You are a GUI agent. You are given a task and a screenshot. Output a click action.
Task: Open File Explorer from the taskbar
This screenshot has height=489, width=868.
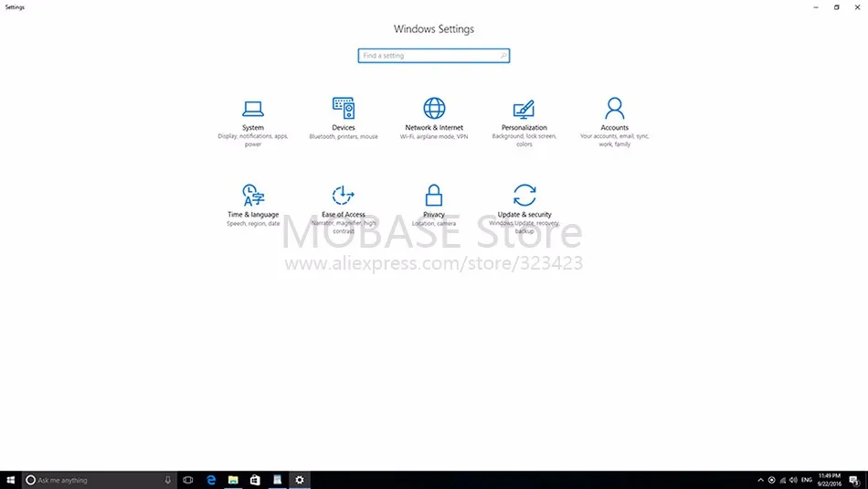(x=233, y=480)
